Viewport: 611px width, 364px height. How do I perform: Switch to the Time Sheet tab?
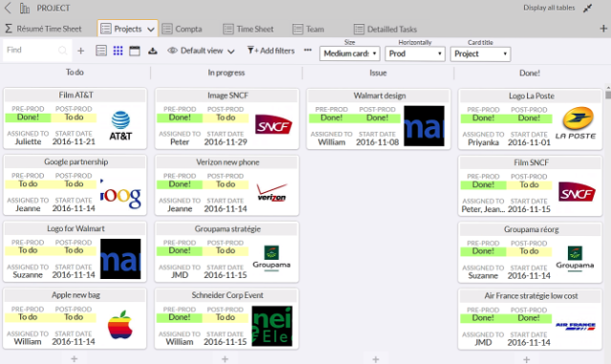tap(249, 29)
